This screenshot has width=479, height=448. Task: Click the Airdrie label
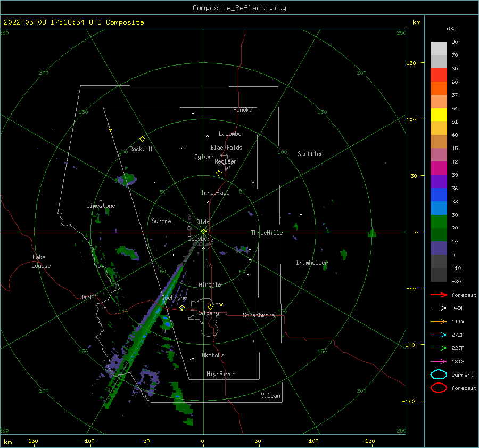(x=210, y=284)
